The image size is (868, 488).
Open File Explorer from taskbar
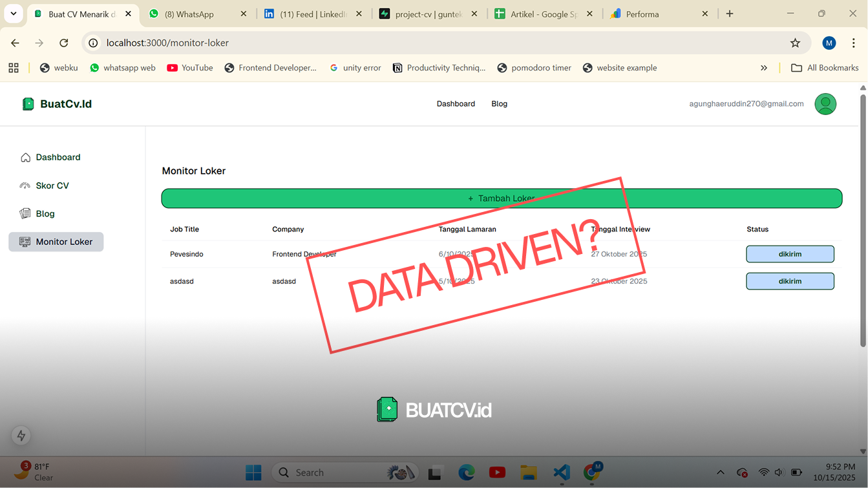click(529, 472)
